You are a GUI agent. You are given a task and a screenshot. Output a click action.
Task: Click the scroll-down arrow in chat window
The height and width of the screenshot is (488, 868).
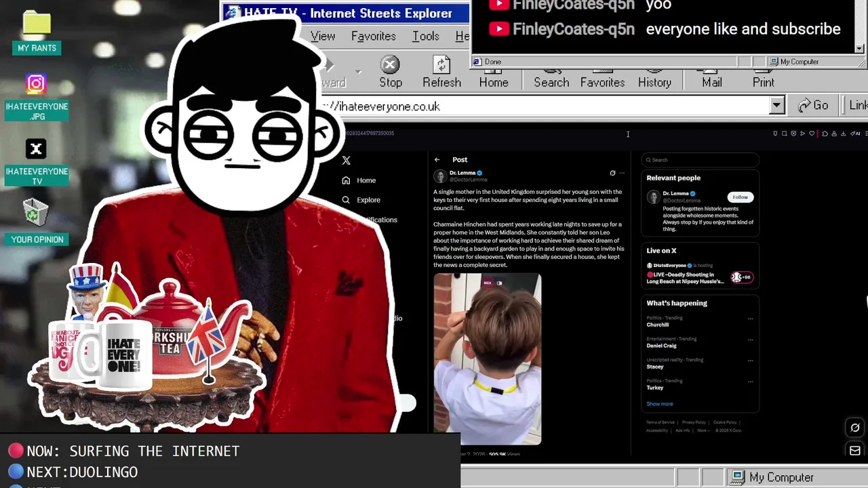(859, 48)
